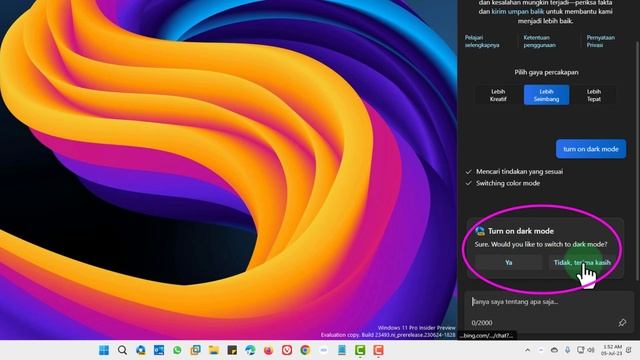The image size is (640, 360).
Task: Click Switching color mode status text
Action: 508,183
